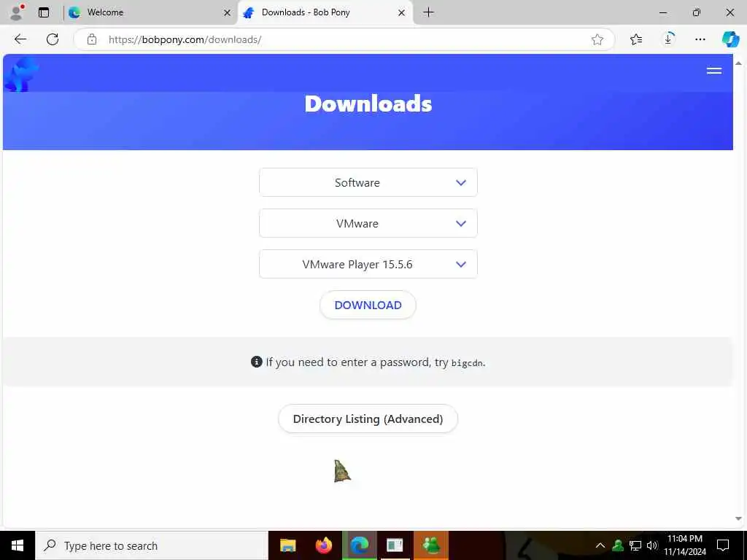Viewport: 747px width, 560px height.
Task: Click the browser profile avatar icon
Action: point(18,12)
